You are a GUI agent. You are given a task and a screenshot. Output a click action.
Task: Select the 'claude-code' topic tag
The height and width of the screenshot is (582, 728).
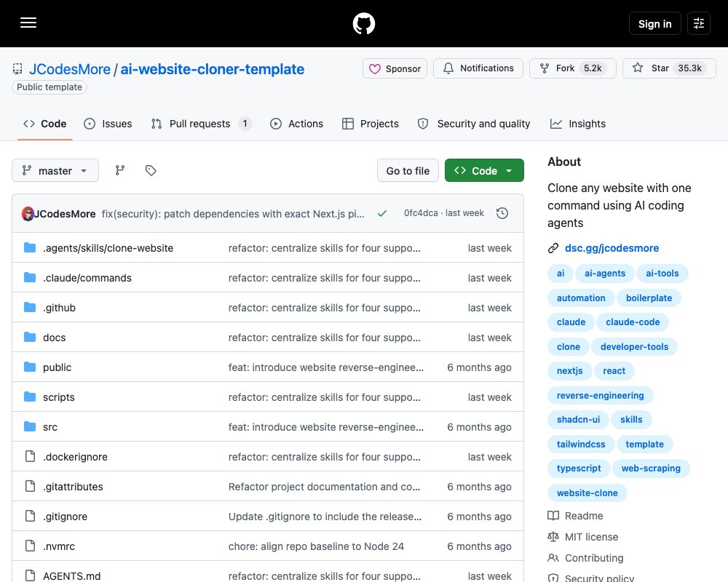click(633, 322)
